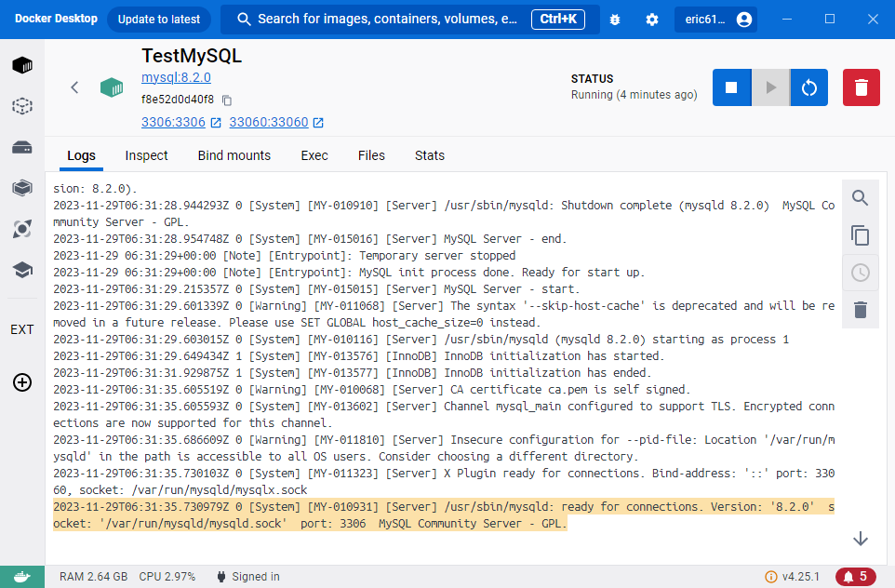Click the teal container icon
895x588 pixels.
pos(112,87)
